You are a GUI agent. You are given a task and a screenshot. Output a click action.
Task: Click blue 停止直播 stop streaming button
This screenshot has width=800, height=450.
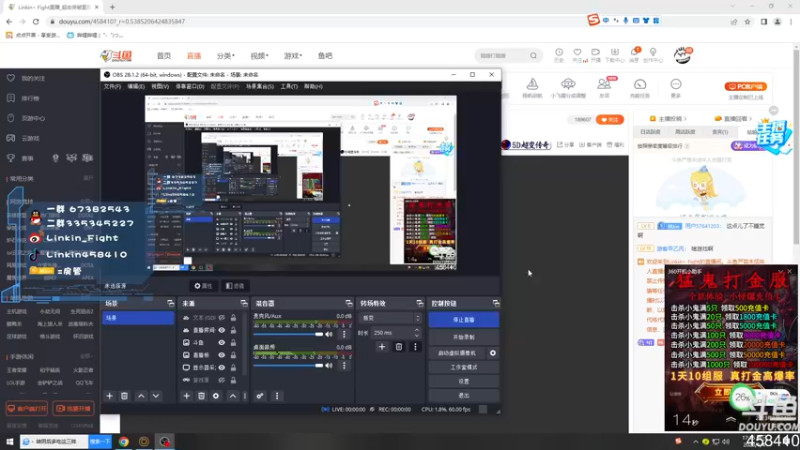(x=463, y=319)
